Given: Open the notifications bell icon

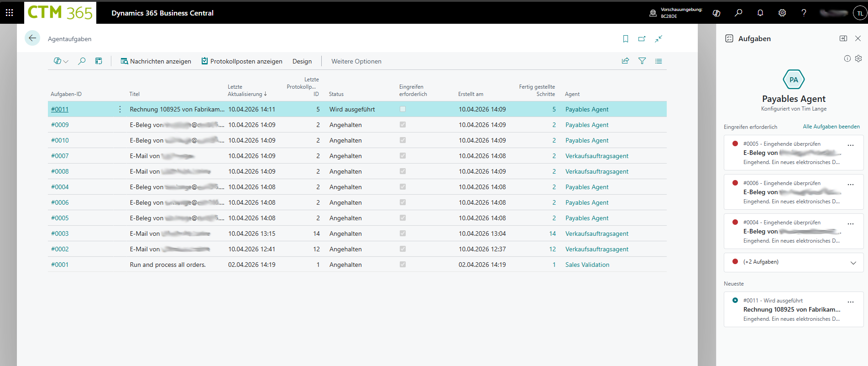Looking at the screenshot, I should (760, 13).
